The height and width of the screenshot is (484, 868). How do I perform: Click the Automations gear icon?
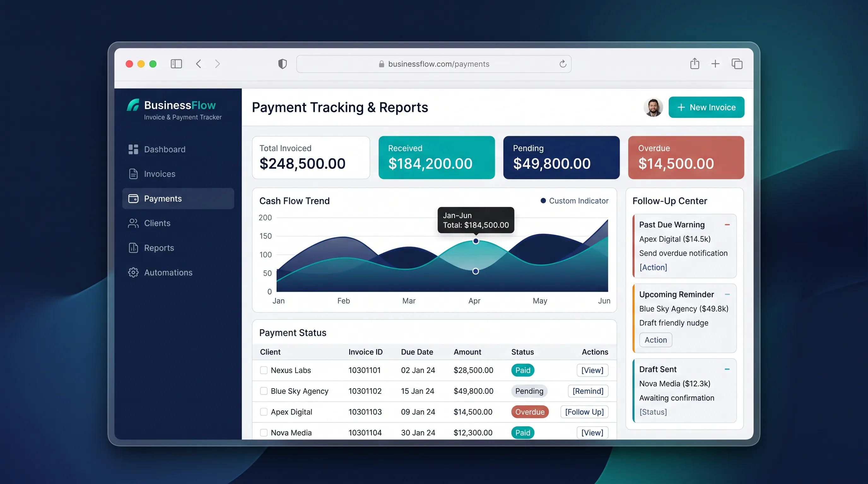133,272
